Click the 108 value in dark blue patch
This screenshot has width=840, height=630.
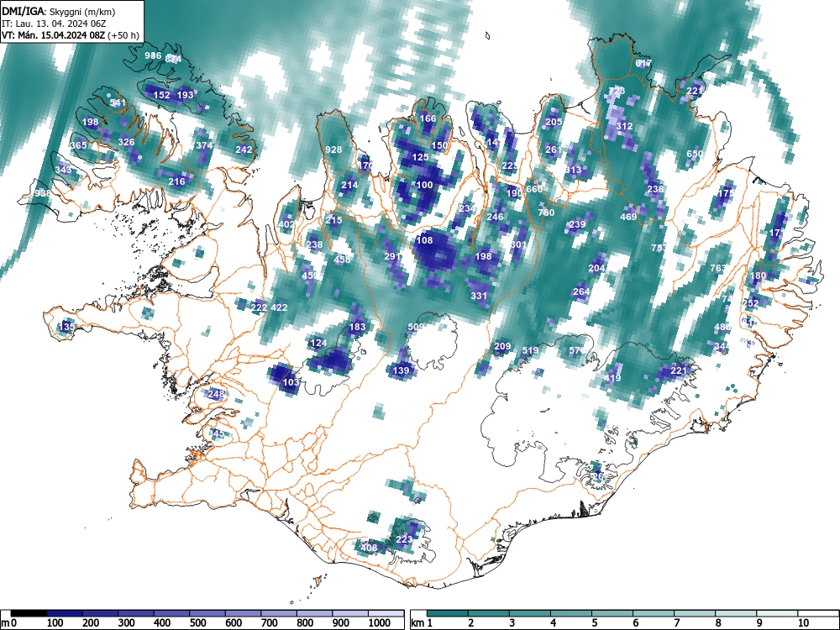[x=424, y=240]
